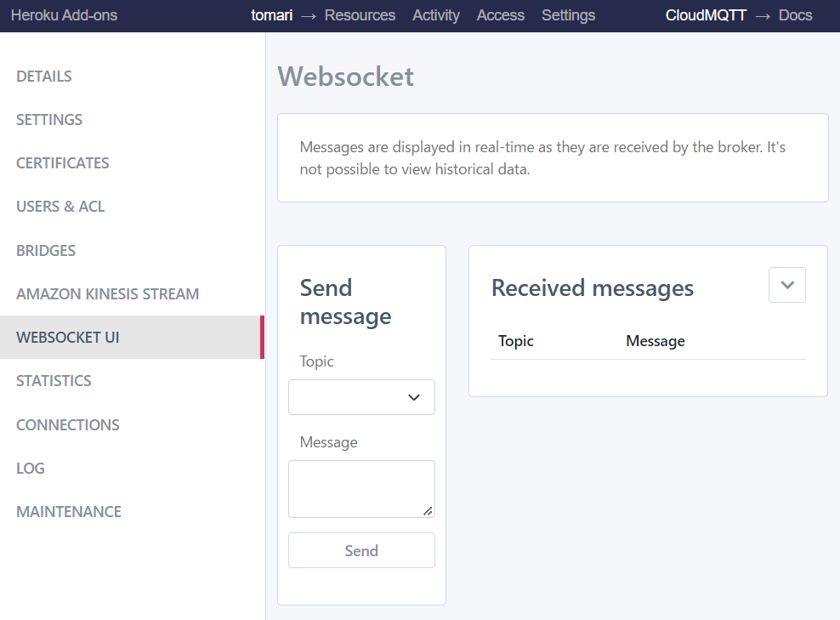Open the Activity tab in header

[436, 15]
